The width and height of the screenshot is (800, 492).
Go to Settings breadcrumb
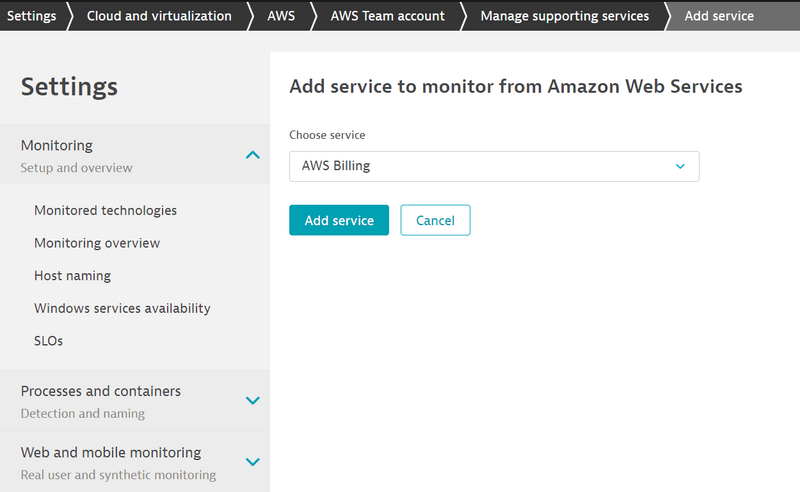point(31,16)
